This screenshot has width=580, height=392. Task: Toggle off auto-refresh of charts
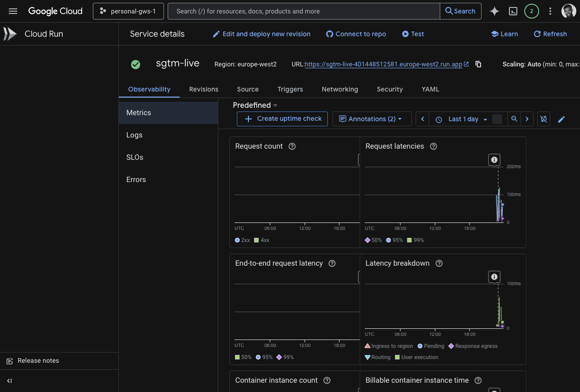coord(543,119)
